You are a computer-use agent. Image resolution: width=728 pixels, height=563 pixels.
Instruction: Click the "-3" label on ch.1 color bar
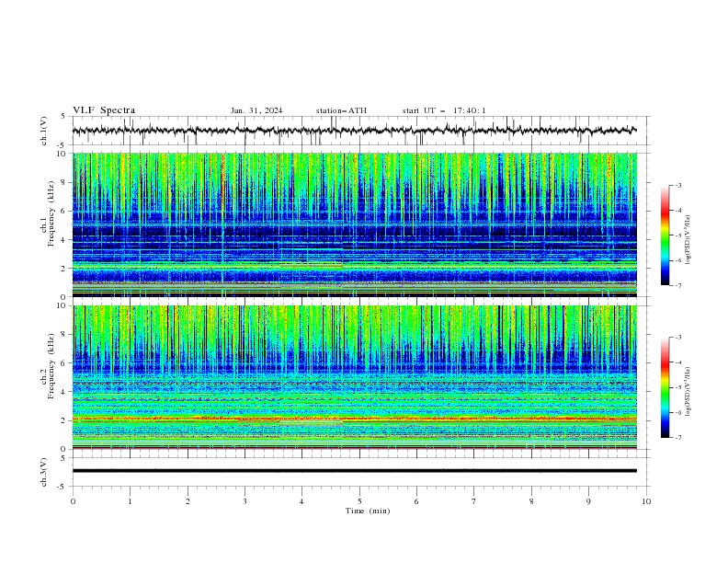pyautogui.click(x=677, y=185)
